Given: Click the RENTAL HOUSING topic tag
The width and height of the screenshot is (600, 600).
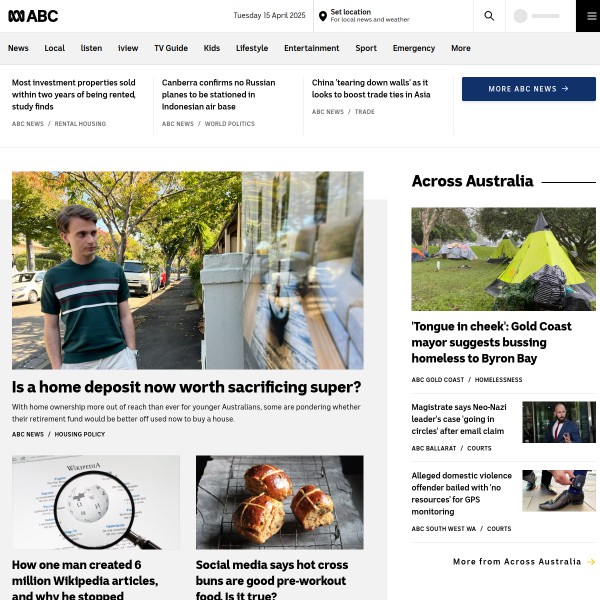Looking at the screenshot, I should coord(80,124).
